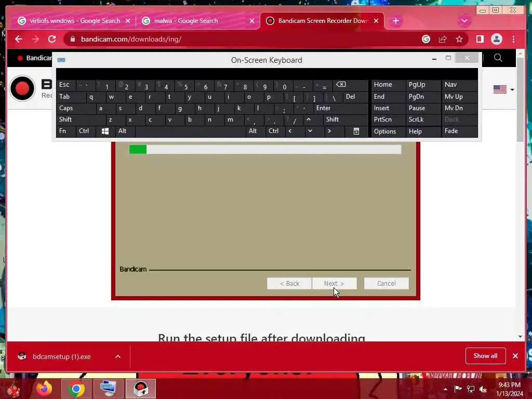Click the keyboard space bar

[x=190, y=131]
